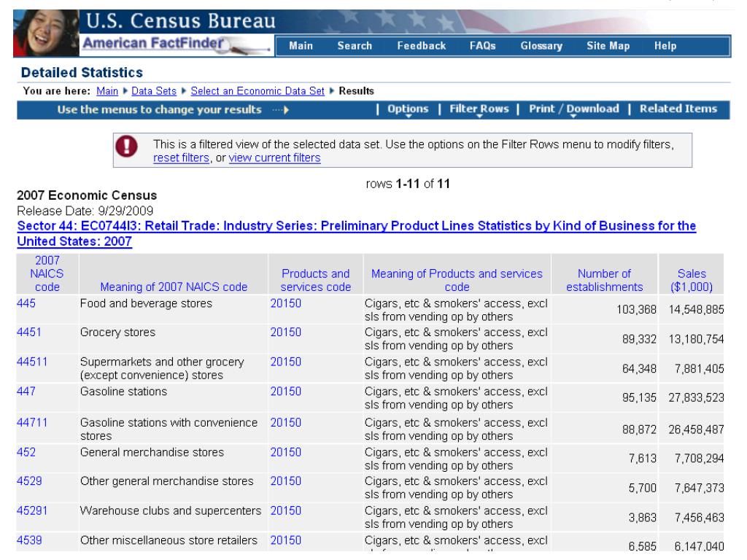The height and width of the screenshot is (560, 747).
Task: Open NAICS code 4529 link
Action: pos(29,481)
